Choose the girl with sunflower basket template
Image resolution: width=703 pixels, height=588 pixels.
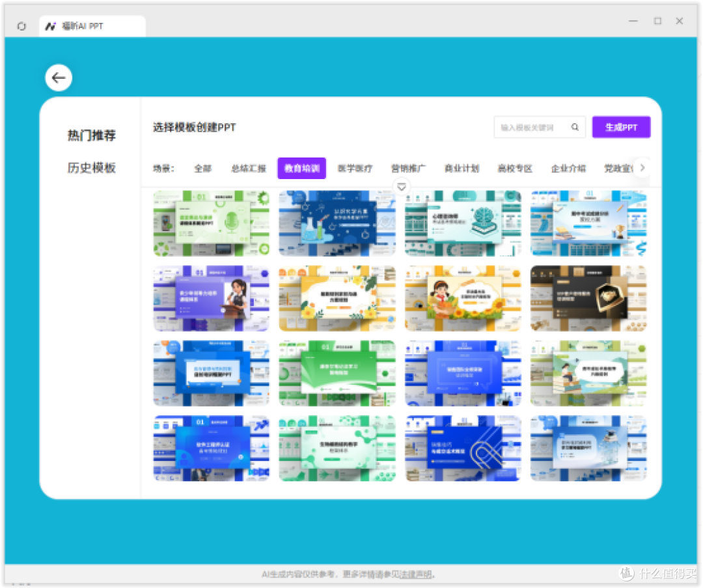click(x=463, y=298)
